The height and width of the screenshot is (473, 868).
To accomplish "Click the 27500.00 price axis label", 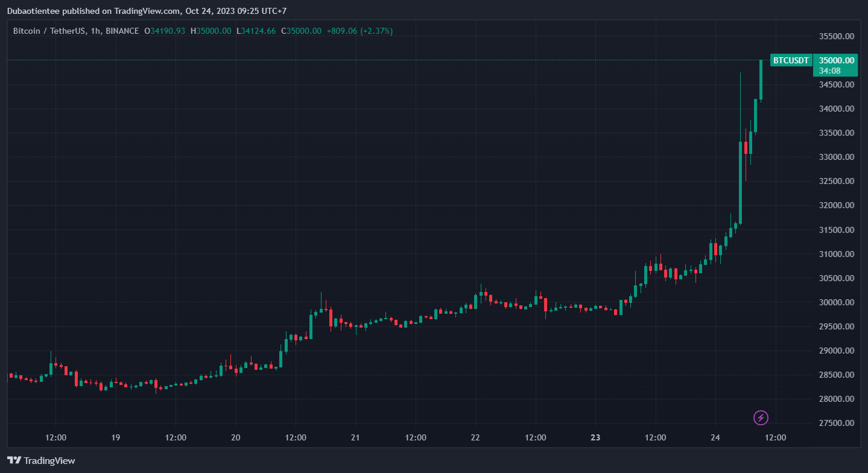I will pyautogui.click(x=837, y=423).
